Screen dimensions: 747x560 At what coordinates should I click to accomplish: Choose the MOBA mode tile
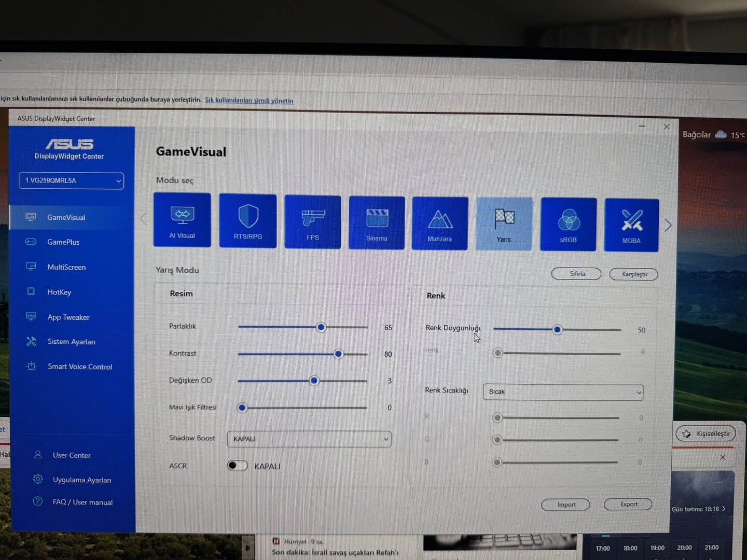point(631,226)
